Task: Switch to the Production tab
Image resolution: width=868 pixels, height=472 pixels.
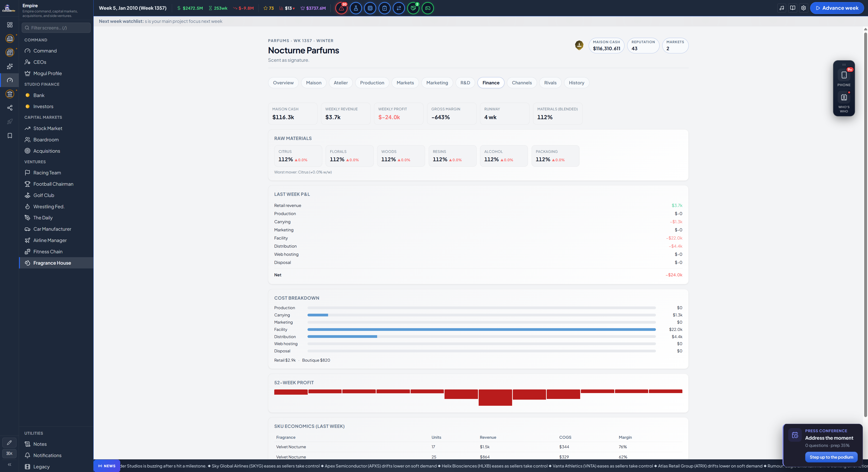Action: click(372, 83)
